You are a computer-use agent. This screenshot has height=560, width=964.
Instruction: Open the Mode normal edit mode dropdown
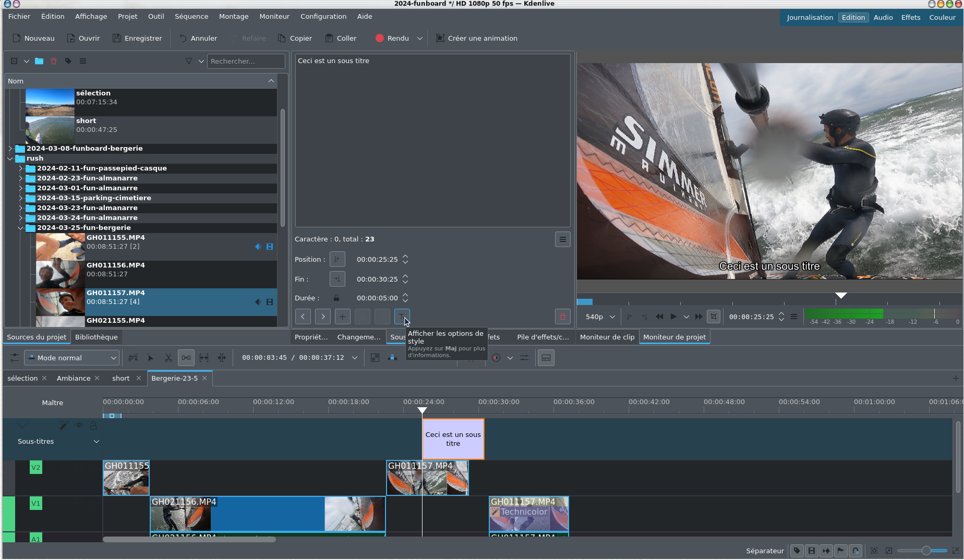click(x=71, y=358)
